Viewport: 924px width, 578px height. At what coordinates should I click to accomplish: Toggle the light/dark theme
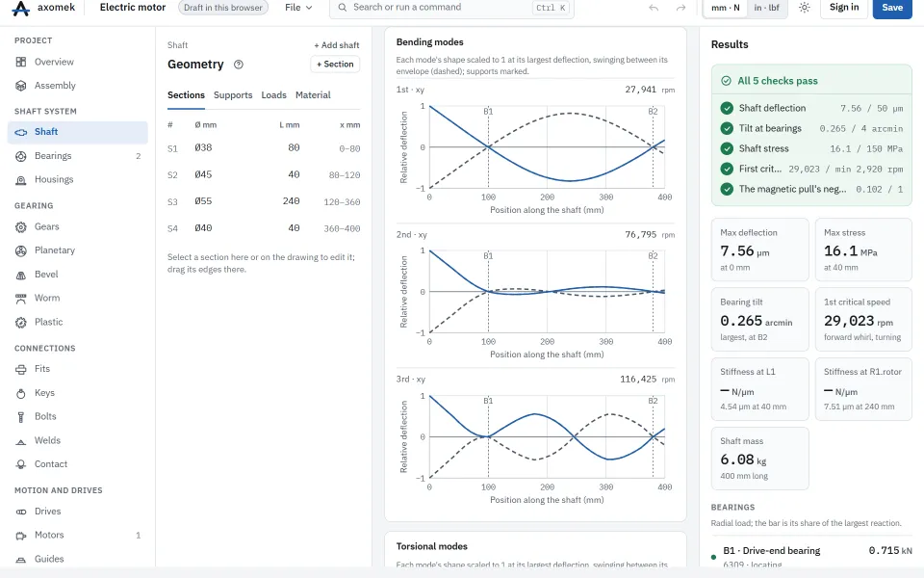[x=805, y=8]
